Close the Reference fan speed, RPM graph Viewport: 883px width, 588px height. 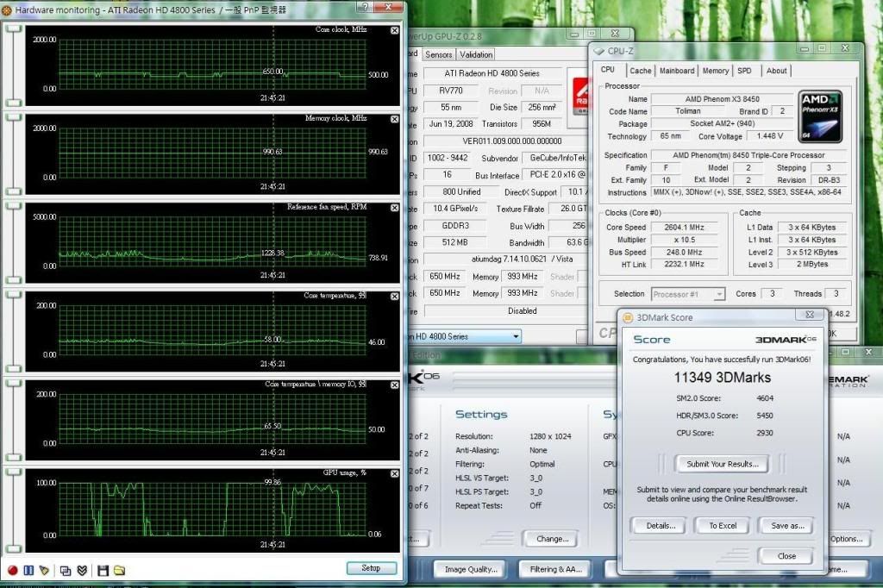(395, 208)
